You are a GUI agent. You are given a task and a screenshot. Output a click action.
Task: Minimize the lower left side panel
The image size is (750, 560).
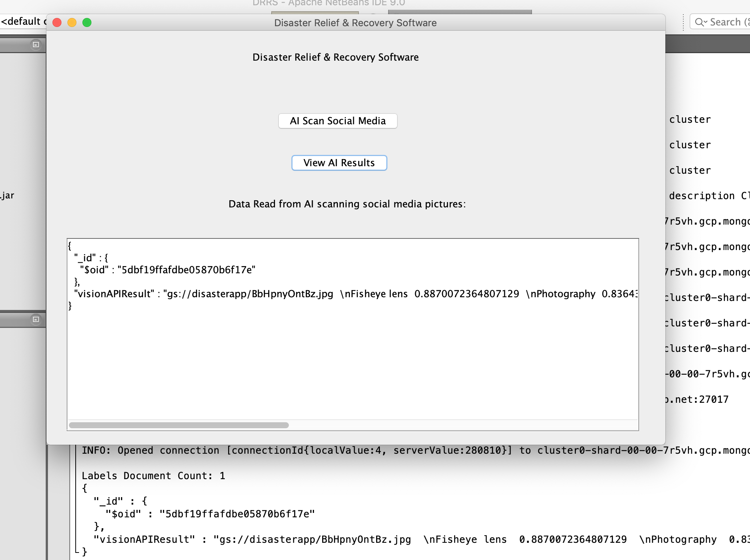pos(36,319)
